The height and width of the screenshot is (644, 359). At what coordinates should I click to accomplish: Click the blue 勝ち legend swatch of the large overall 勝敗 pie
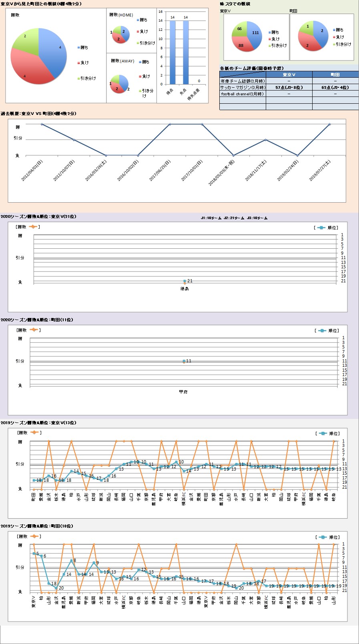pyautogui.click(x=79, y=48)
